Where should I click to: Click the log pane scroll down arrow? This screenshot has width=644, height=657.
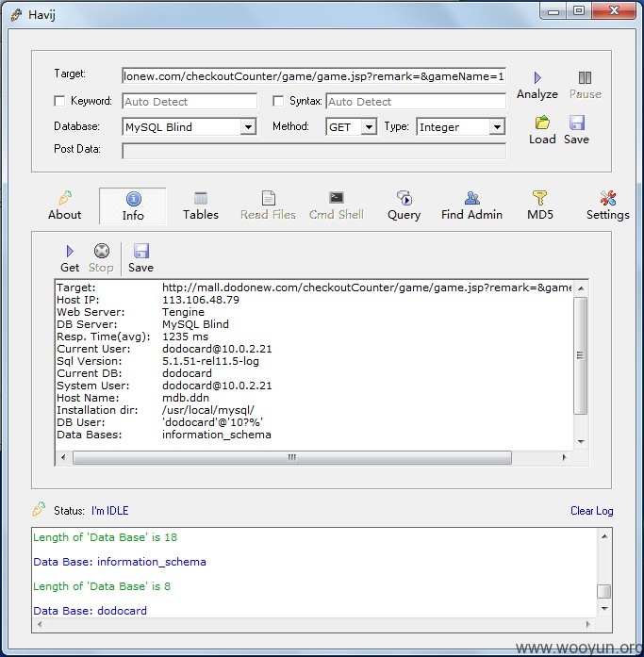pos(604,608)
